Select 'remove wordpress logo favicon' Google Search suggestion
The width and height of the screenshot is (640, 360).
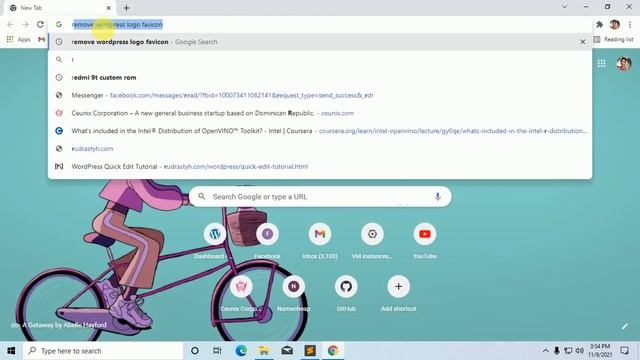click(x=320, y=42)
